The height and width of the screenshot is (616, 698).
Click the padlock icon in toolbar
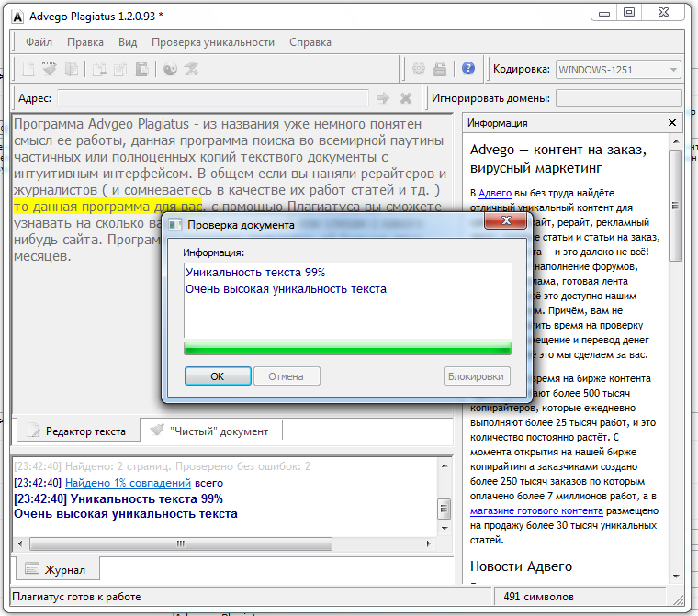coord(440,69)
